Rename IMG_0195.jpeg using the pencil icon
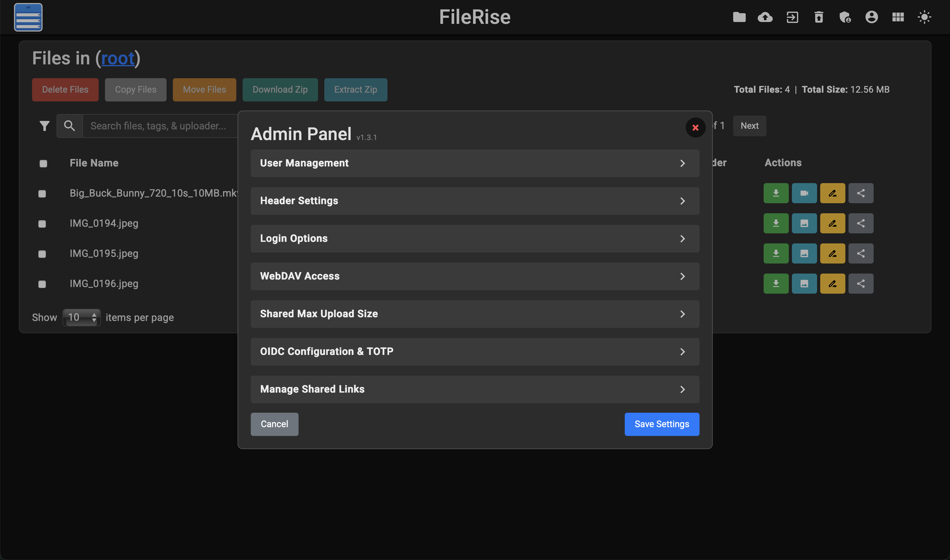The width and height of the screenshot is (950, 560). pyautogui.click(x=832, y=253)
